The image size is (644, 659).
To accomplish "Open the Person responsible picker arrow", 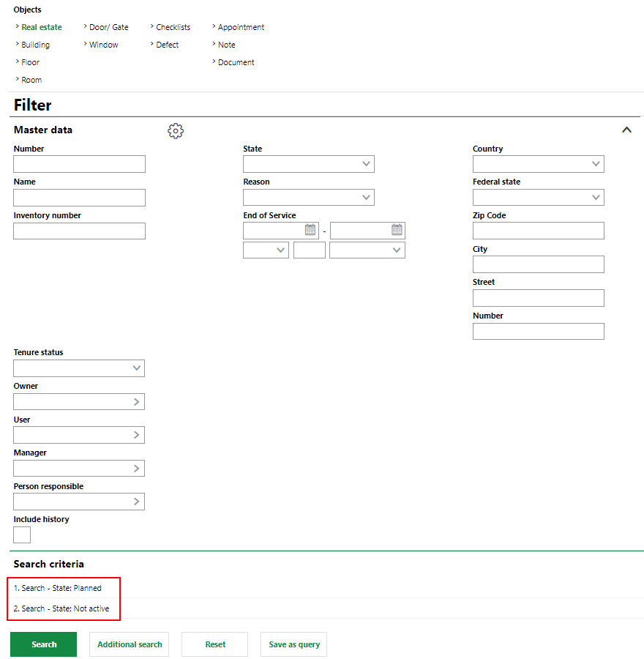I will (x=136, y=502).
